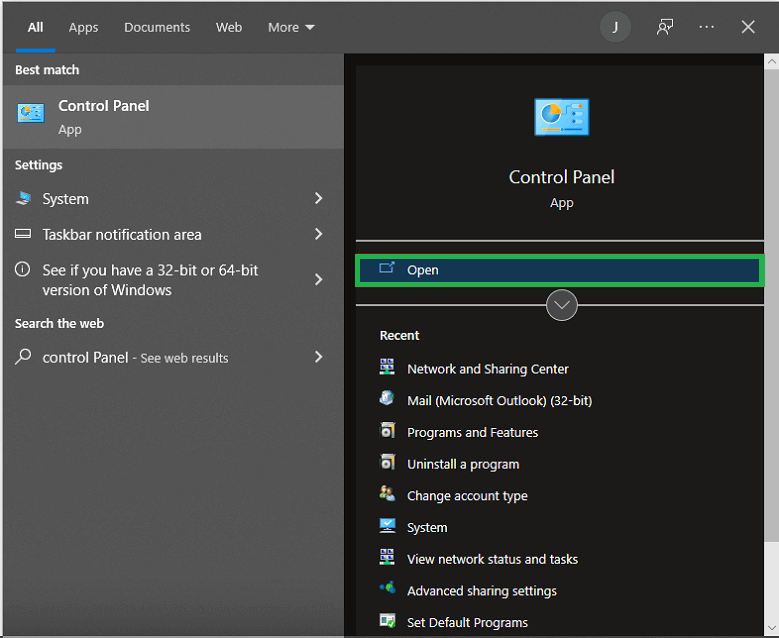Image resolution: width=779 pixels, height=638 pixels.
Task: Click the Programs and Features icon
Action: [x=388, y=430]
